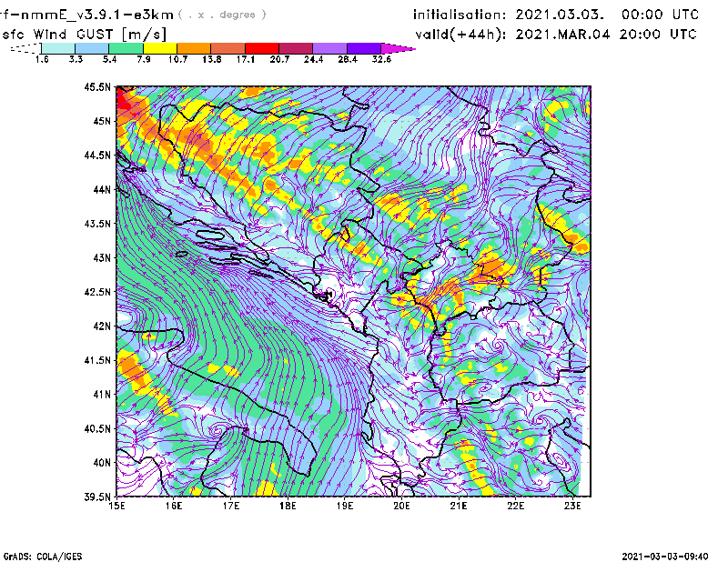Click the 18E longitude label
This screenshot has height=562, width=728.
coord(288,506)
